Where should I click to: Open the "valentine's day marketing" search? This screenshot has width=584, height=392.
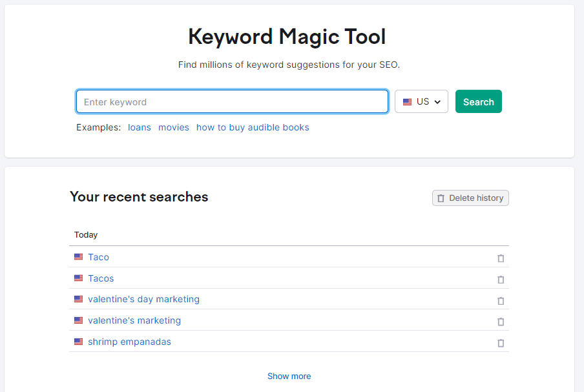point(143,300)
